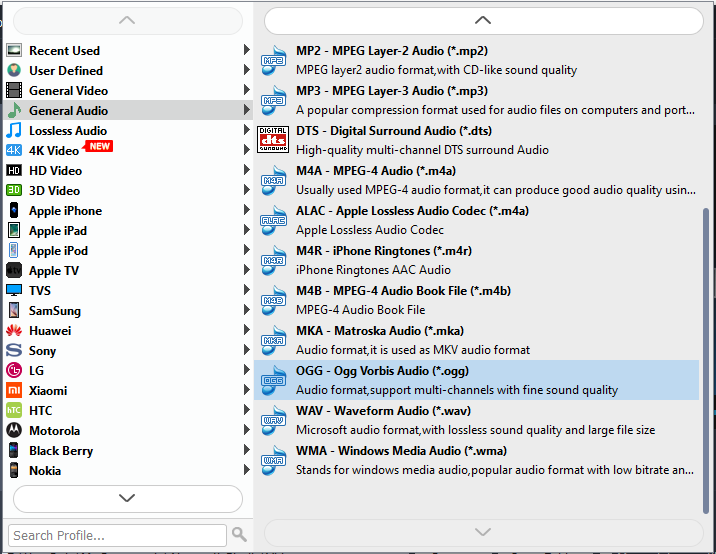Choose WAV - Waveform Audio format
The image size is (716, 554).
[x=476, y=420]
